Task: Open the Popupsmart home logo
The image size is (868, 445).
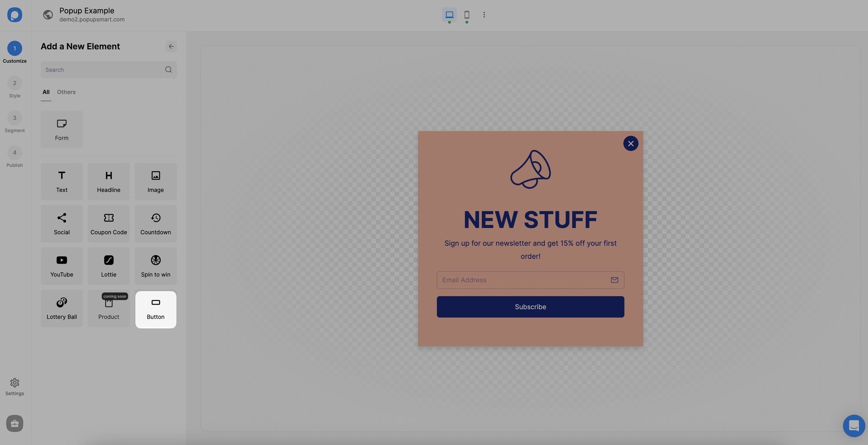Action: click(14, 15)
